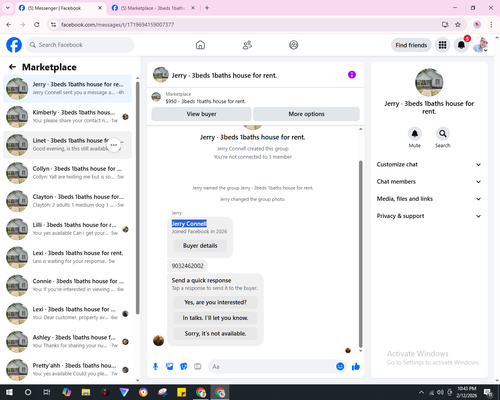Switch to the Marketplace browser tab

[153, 8]
